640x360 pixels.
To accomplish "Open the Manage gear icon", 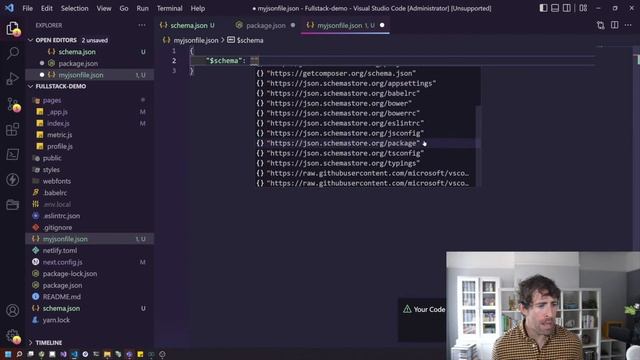I will pyautogui.click(x=13, y=336).
